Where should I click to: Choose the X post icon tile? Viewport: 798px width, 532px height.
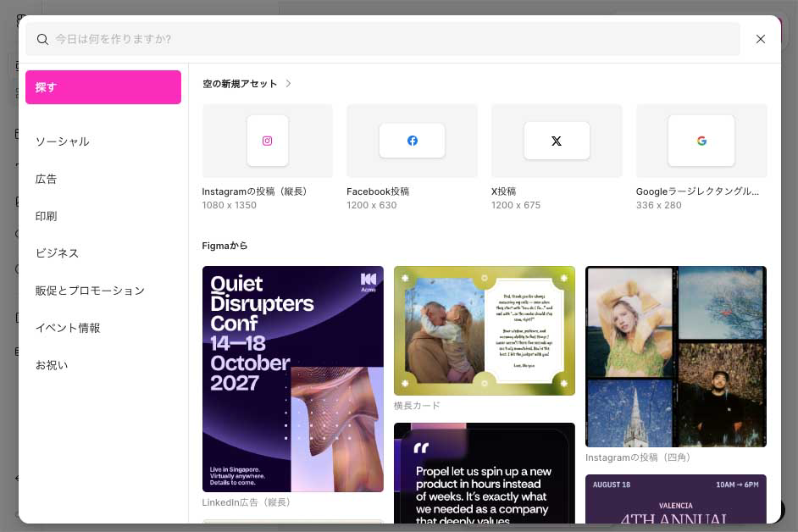point(557,141)
